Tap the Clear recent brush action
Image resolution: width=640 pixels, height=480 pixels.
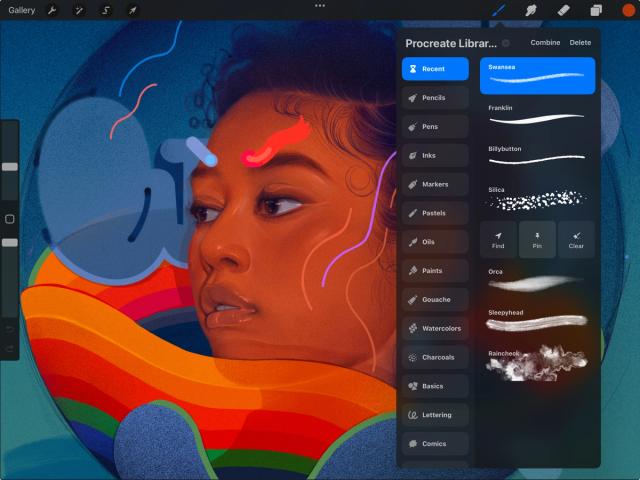576,240
